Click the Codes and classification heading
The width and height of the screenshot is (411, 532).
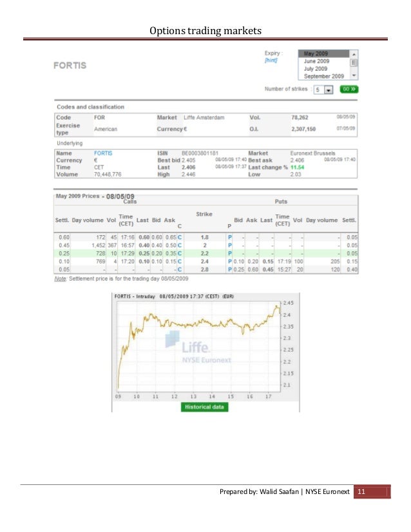[90, 107]
